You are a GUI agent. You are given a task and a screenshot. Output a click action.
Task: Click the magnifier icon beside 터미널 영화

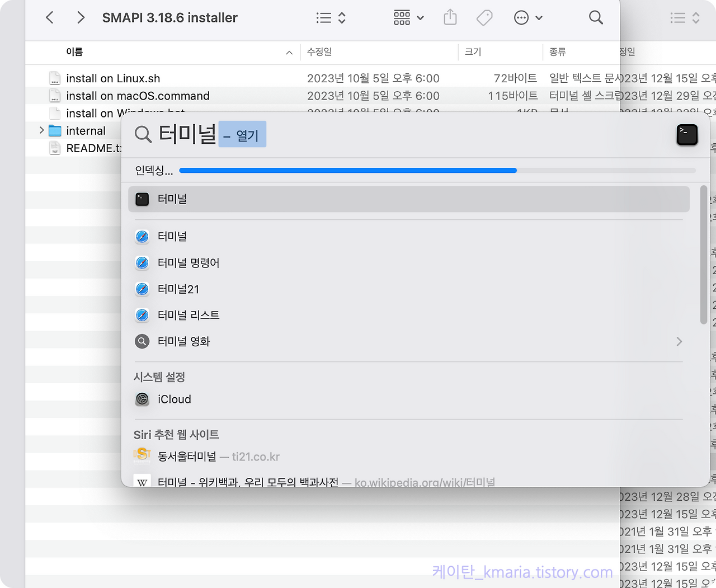coord(142,341)
